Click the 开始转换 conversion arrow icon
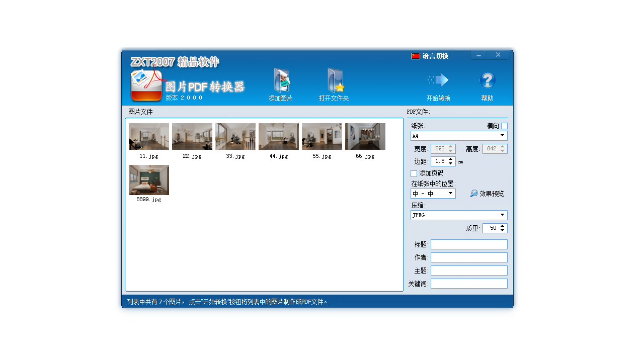The height and width of the screenshot is (362, 644). 438,79
